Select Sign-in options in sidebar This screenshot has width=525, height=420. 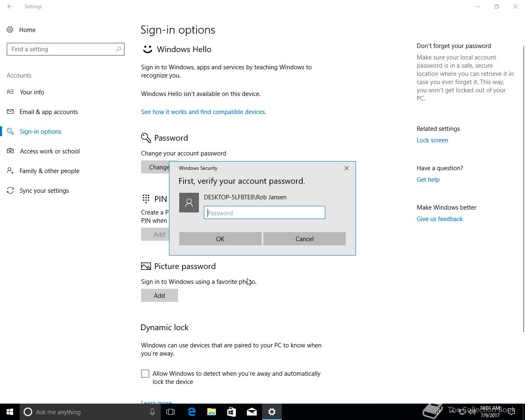tap(40, 132)
